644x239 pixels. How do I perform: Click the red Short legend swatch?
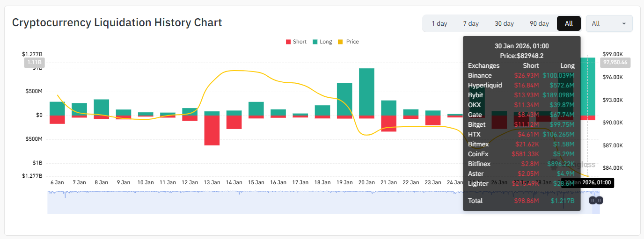(288, 42)
